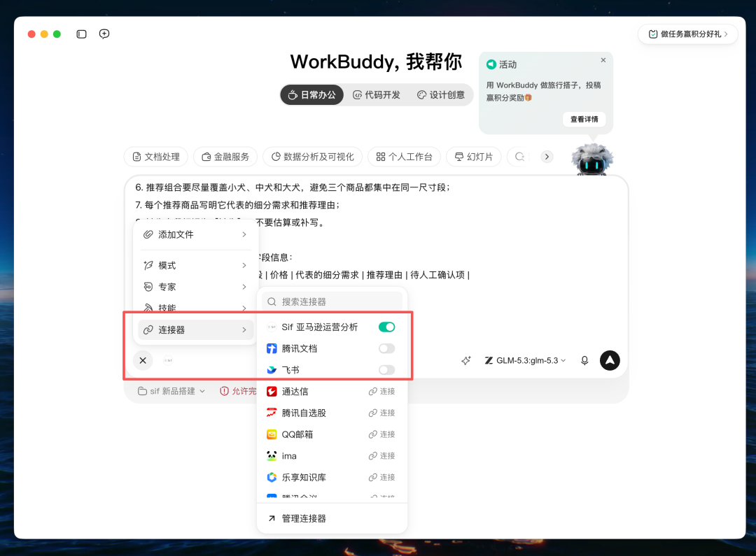Click the 专家 expert icon
756x556 pixels.
coord(148,287)
